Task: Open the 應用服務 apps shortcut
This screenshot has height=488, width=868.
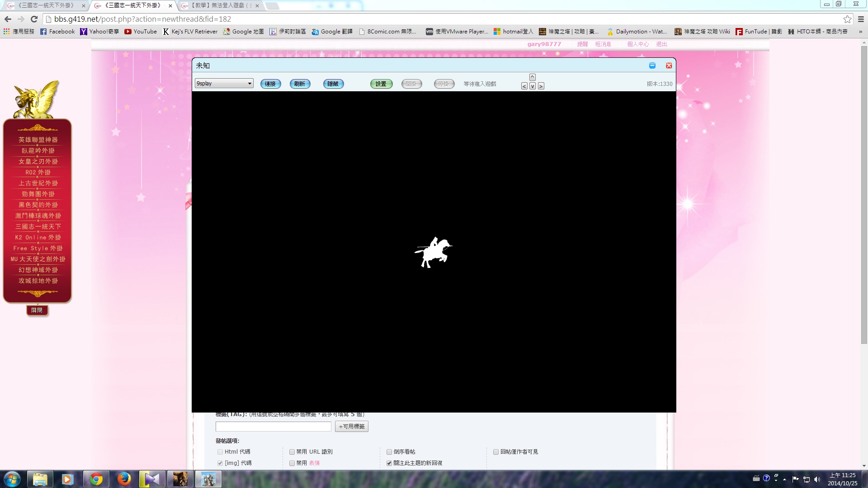Action: coord(19,32)
